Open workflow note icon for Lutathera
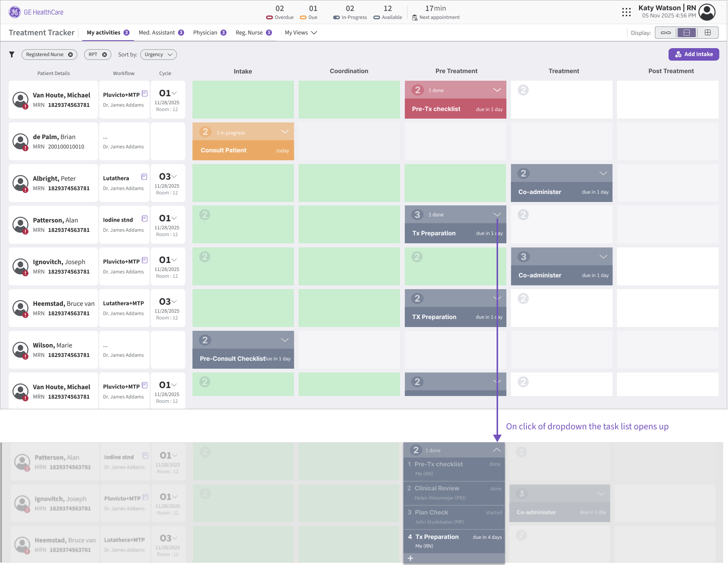 click(x=144, y=177)
